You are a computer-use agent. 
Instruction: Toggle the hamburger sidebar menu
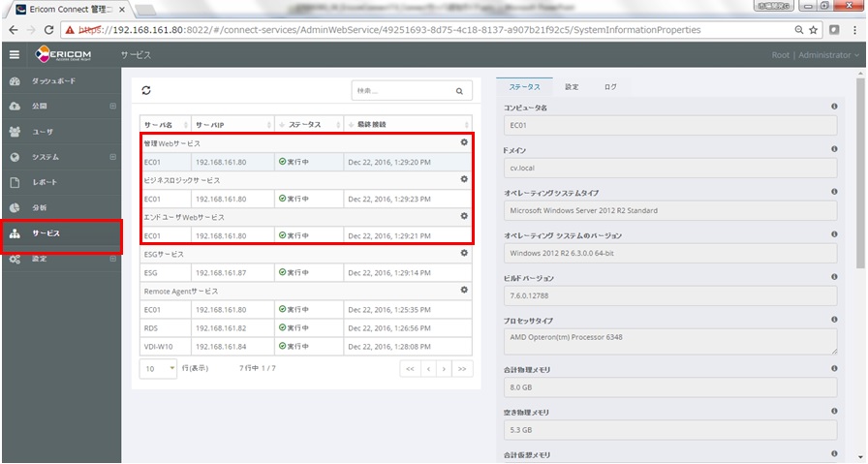tap(15, 55)
